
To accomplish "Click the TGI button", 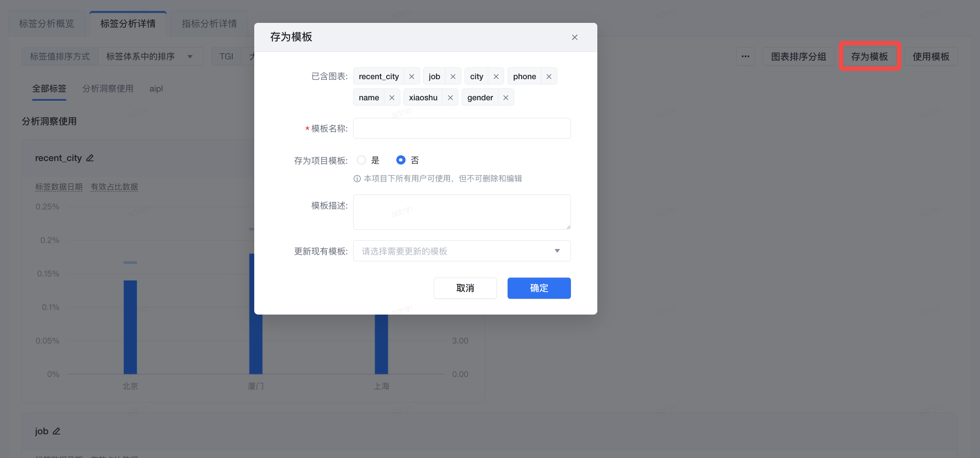I will (227, 56).
